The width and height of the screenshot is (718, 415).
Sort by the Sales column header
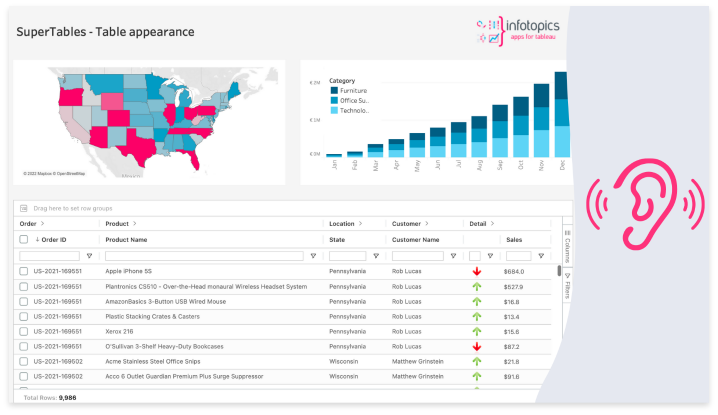click(x=514, y=240)
